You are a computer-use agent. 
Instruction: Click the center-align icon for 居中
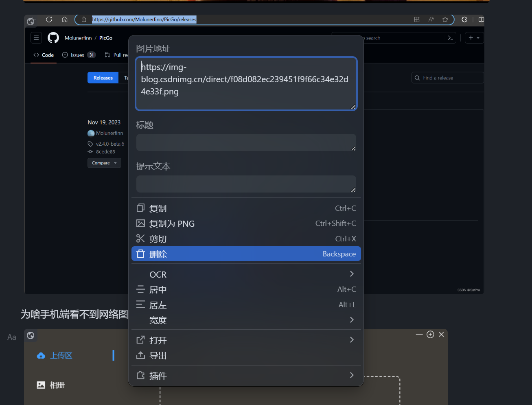tap(140, 289)
